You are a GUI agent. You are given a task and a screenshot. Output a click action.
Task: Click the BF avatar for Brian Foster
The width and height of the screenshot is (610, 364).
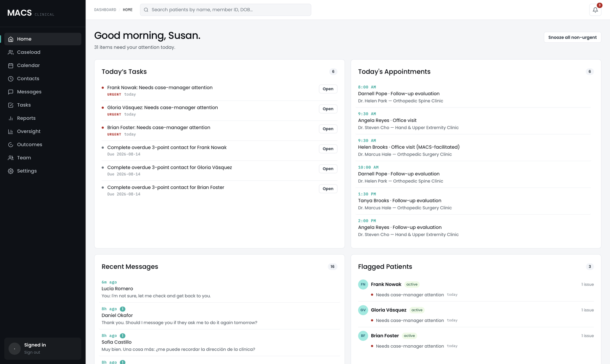click(363, 336)
